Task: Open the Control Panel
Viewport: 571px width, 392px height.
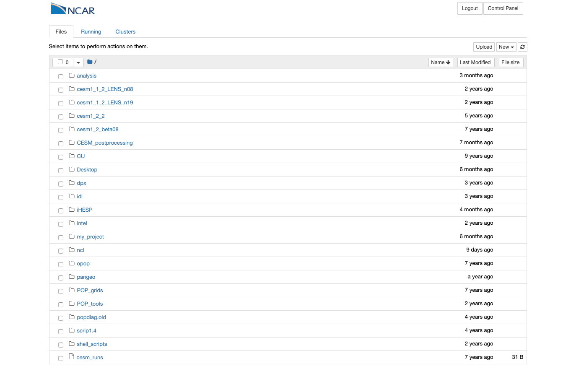Action: coord(503,8)
